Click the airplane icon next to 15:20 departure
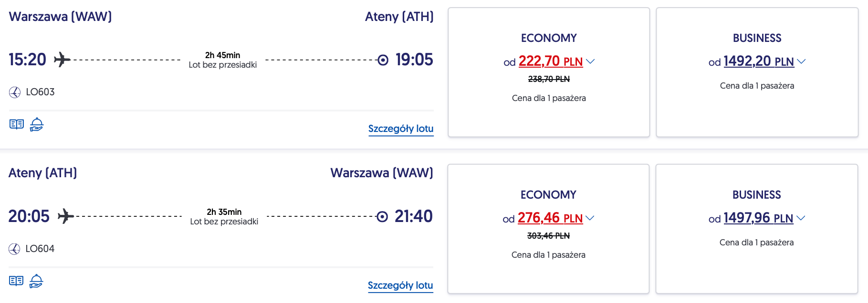 62,60
